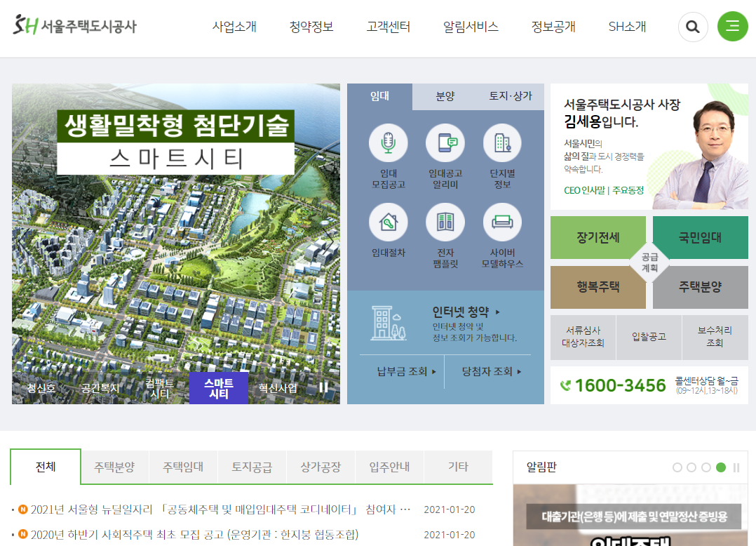Click the 주택분양 gray supply-plan button
This screenshot has height=546, width=756.
pos(700,287)
